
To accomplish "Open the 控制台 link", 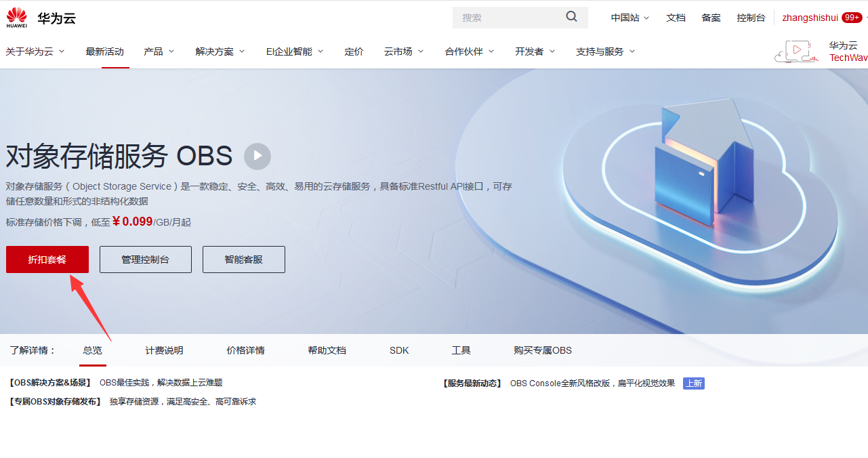I will [x=751, y=18].
